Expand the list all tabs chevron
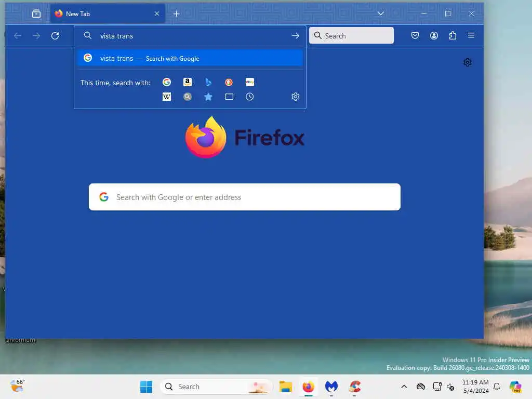Image resolution: width=532 pixels, height=399 pixels. click(x=381, y=14)
